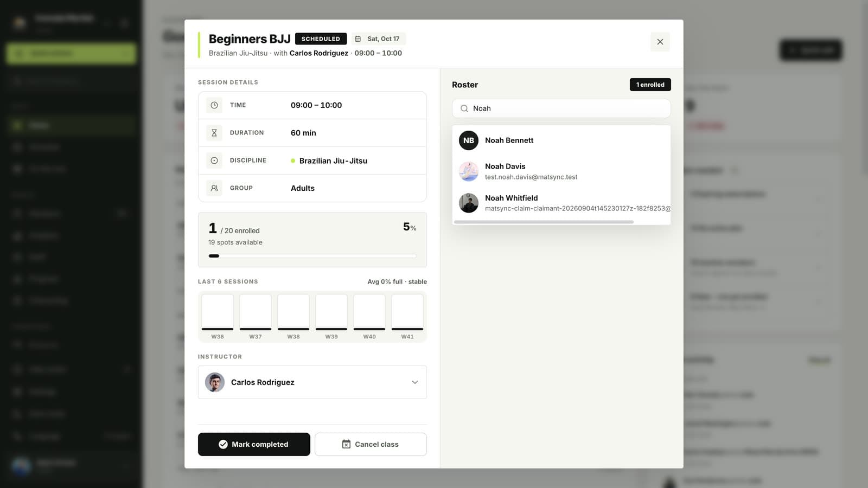
Task: Click the enrollment progress bar
Action: (x=312, y=256)
